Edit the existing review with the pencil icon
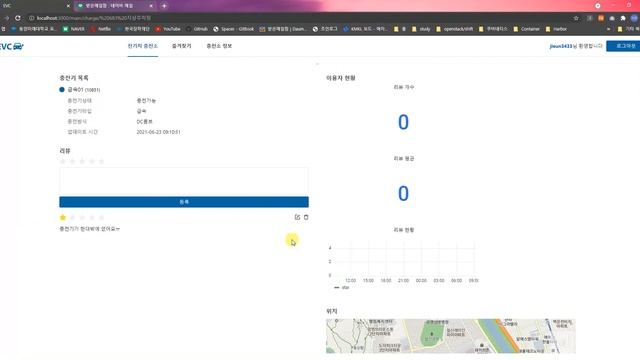640x360 pixels. click(x=297, y=217)
